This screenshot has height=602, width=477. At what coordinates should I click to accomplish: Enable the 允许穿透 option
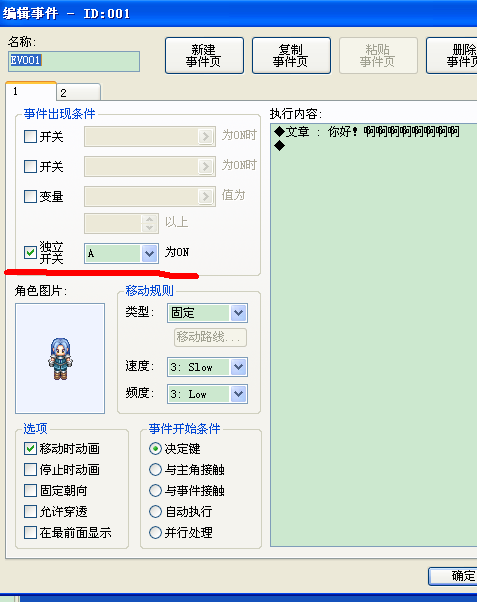coord(30,511)
